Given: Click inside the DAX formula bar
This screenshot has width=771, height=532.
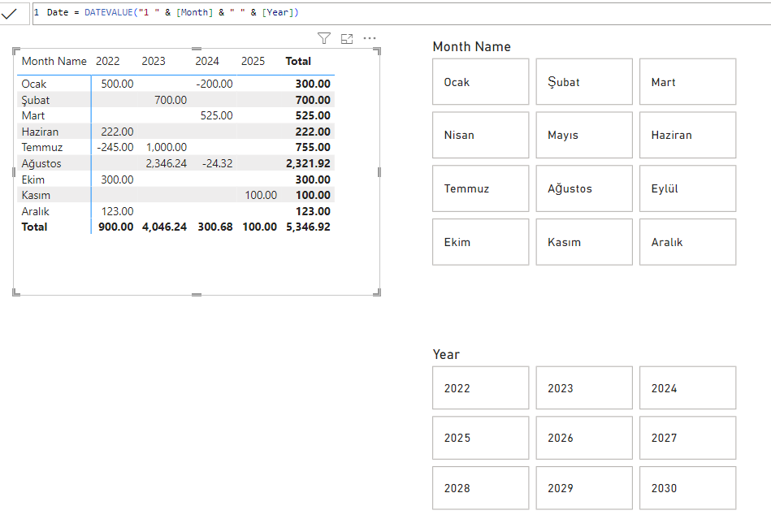Looking at the screenshot, I should click(x=401, y=13).
